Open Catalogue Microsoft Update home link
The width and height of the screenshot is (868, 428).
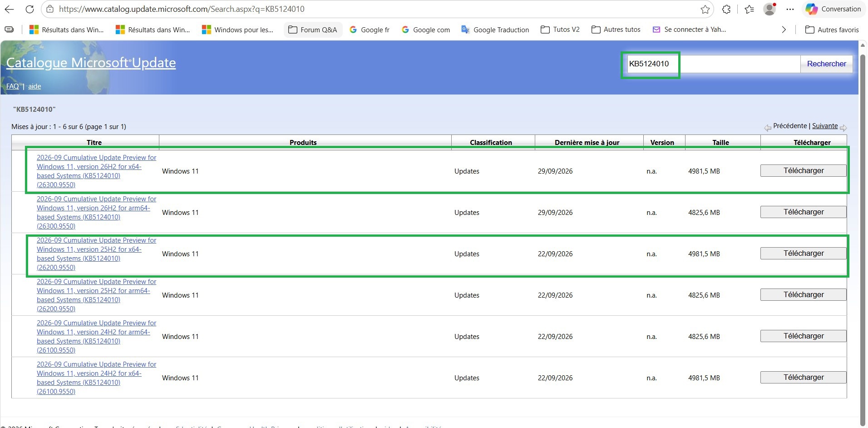(91, 63)
